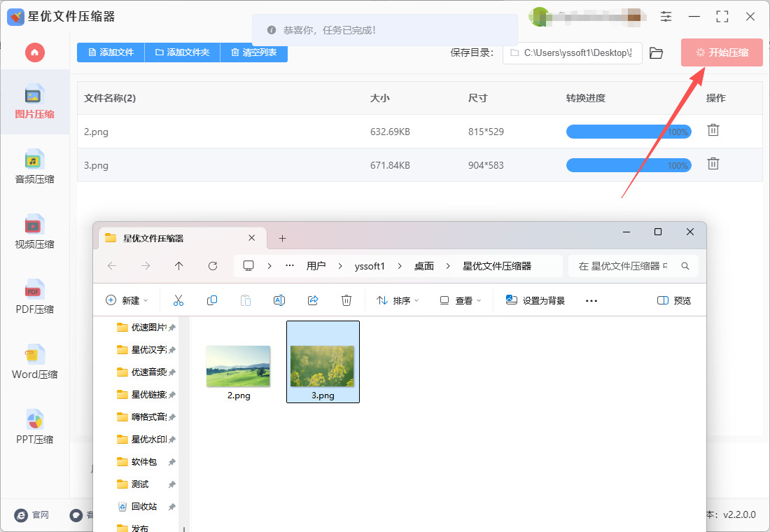Click the 添加文件 button
The height and width of the screenshot is (532, 770).
click(111, 52)
